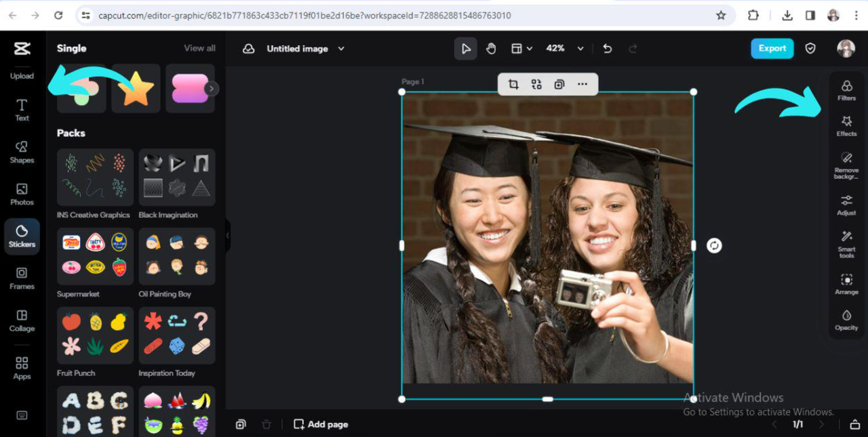
Task: Open the fluffy ABC letters sticker pack
Action: [95, 411]
